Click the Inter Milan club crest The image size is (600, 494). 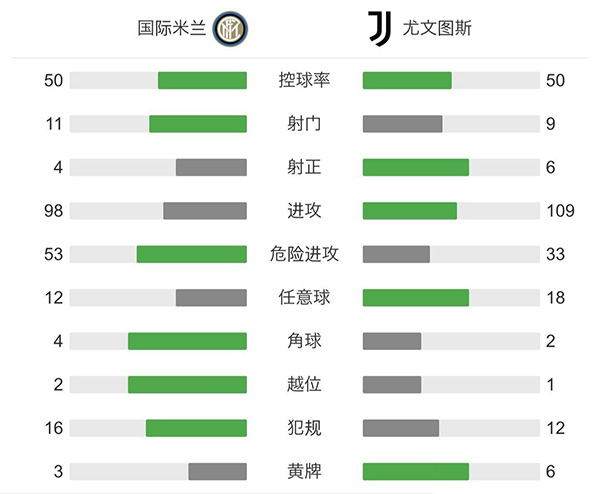coord(229,28)
